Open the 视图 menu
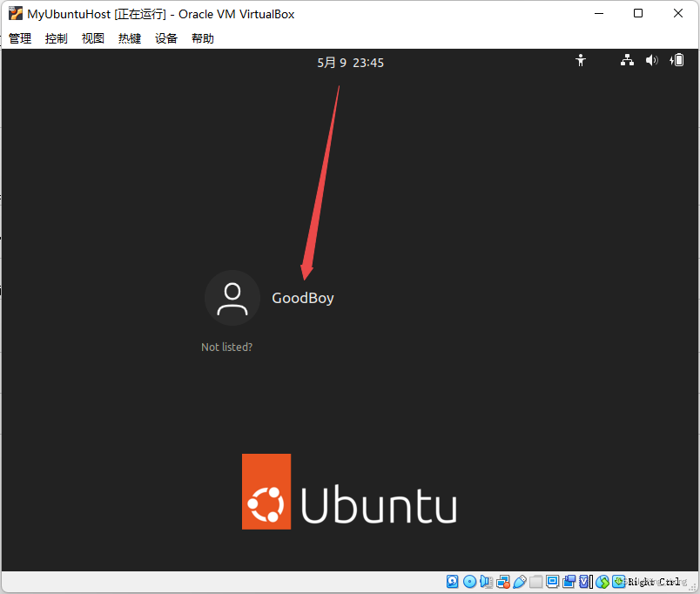 click(93, 38)
